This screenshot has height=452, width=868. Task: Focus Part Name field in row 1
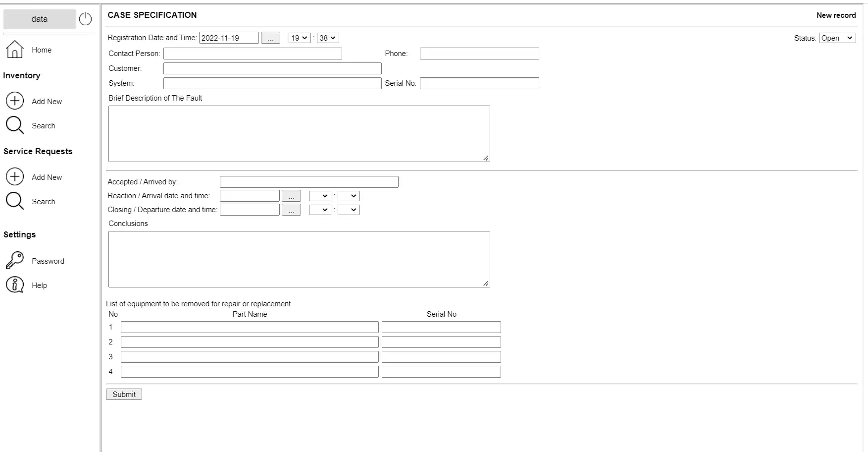pyautogui.click(x=250, y=327)
